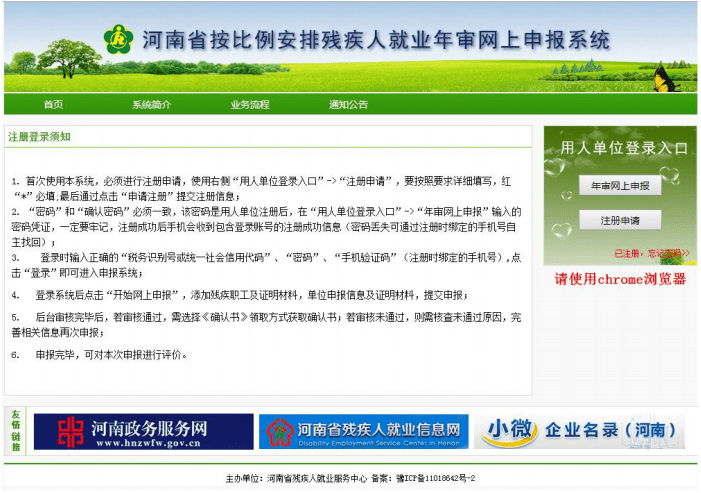Open the 小微企业名录（河南） banner link

579,432
